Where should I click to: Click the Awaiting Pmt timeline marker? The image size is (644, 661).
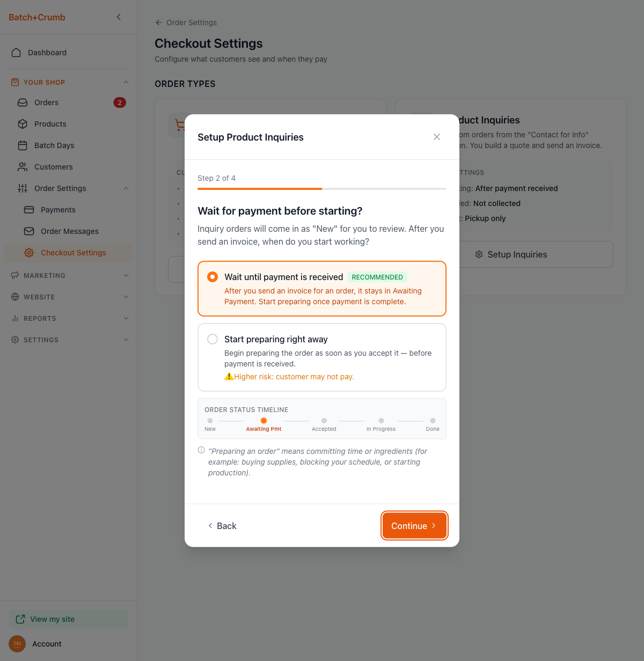tap(264, 421)
